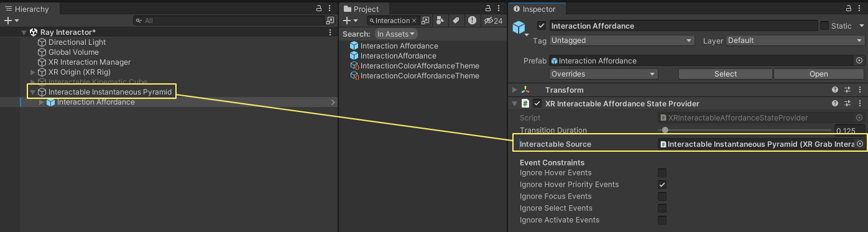Image resolution: width=868 pixels, height=232 pixels.
Task: Click the Script field object picker circle
Action: [x=859, y=118]
